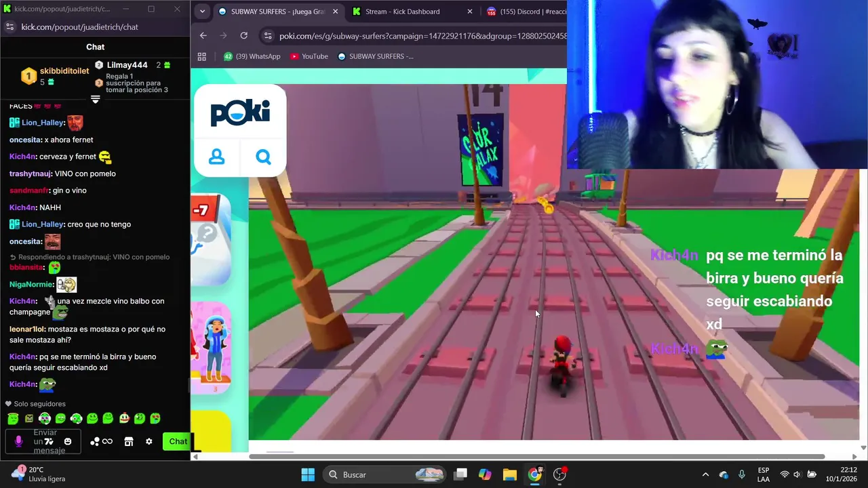
Task: Open the Windows Start menu
Action: pos(307,474)
